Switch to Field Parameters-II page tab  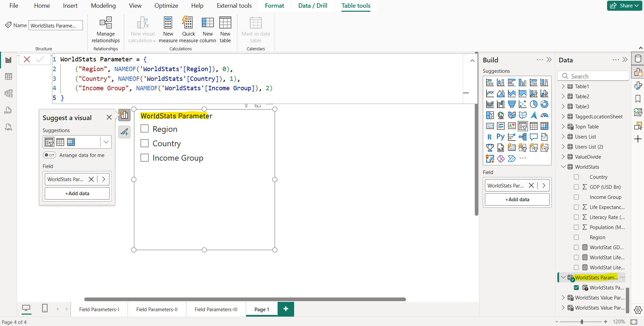click(x=157, y=309)
